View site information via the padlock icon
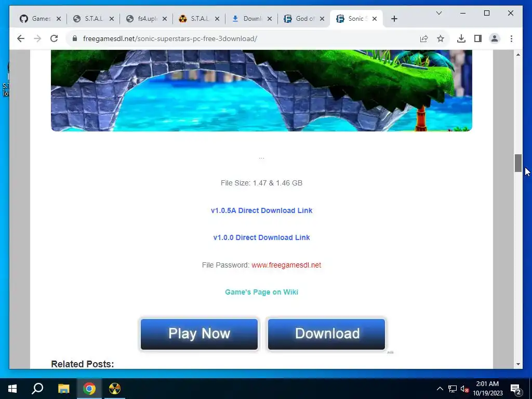This screenshot has height=399, width=532. (75, 38)
